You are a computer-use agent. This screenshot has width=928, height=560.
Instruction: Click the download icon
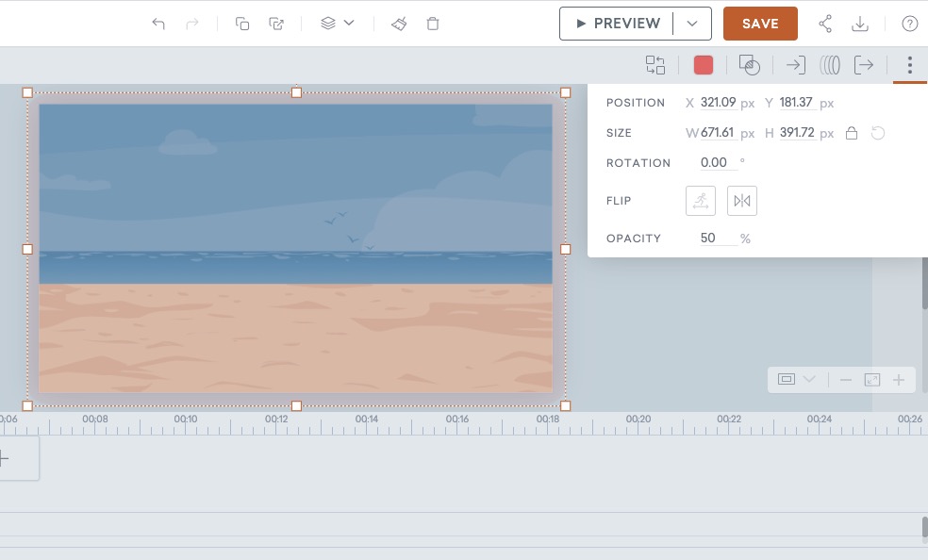860,24
